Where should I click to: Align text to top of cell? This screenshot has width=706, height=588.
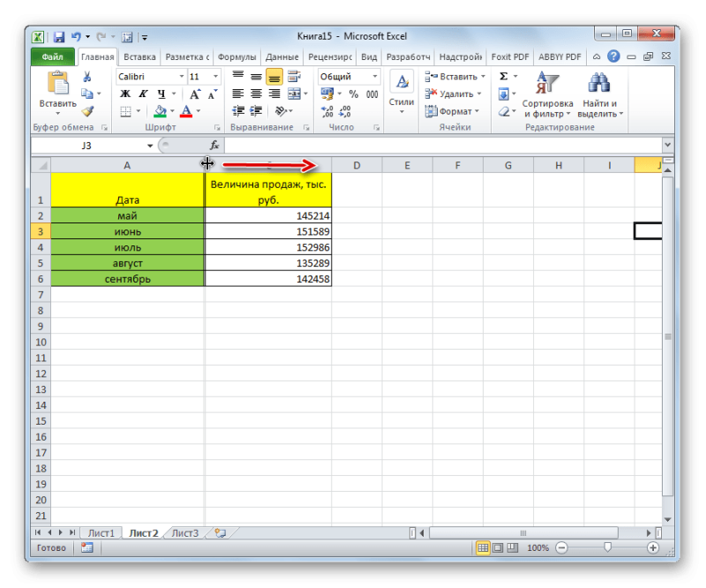pos(237,77)
